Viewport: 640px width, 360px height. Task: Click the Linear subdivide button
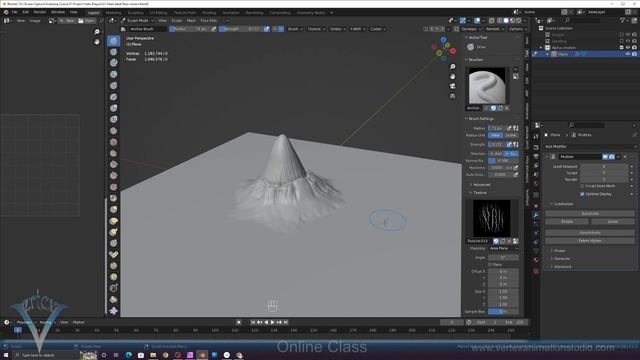613,221
